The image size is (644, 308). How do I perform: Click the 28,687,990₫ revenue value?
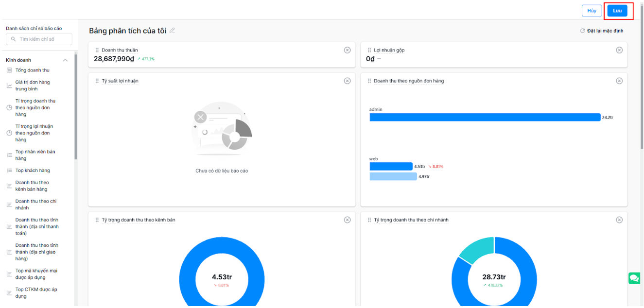coord(114,59)
